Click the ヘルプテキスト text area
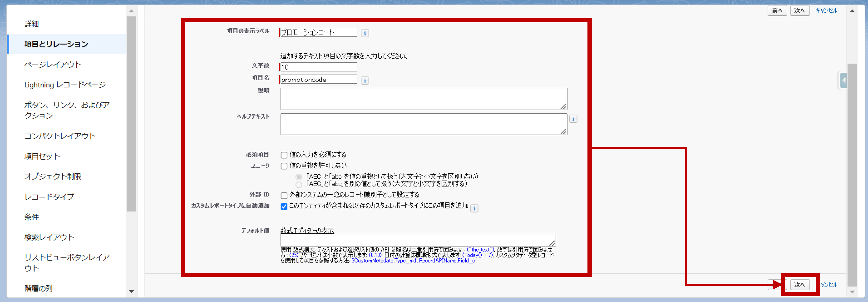 pos(424,124)
